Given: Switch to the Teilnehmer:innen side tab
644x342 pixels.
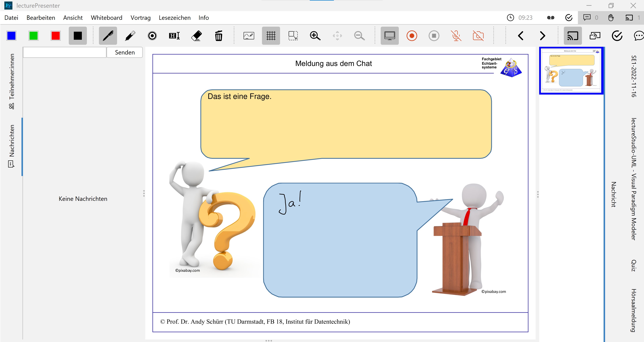Looking at the screenshot, I should 12,81.
